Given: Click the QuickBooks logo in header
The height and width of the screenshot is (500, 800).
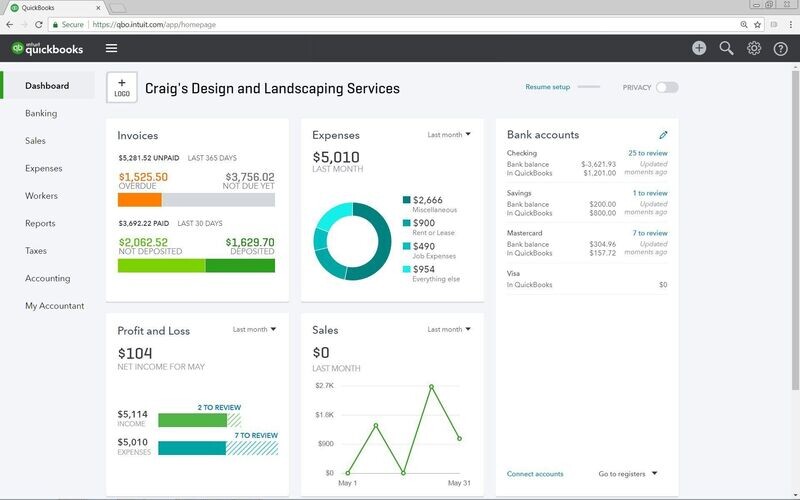Looking at the screenshot, I should pos(47,48).
